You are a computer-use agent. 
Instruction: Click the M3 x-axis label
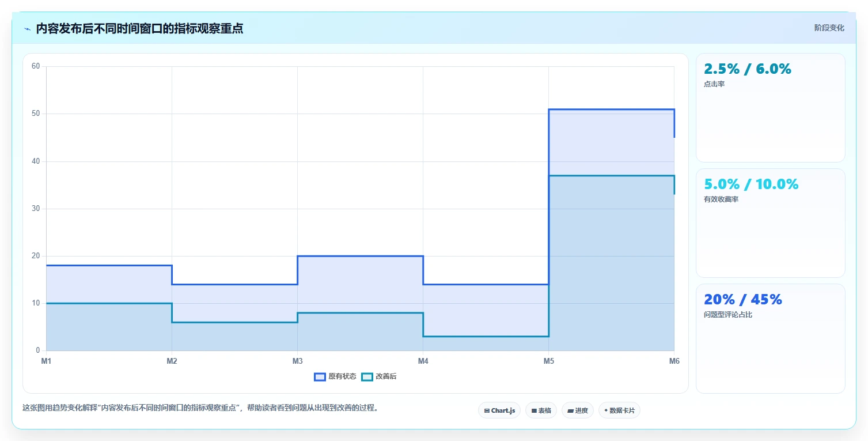pyautogui.click(x=297, y=361)
